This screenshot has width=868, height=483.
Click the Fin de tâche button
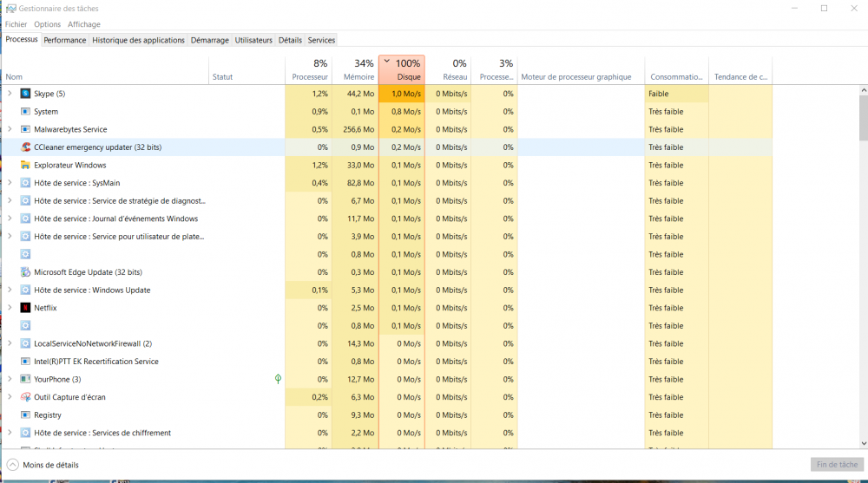837,464
